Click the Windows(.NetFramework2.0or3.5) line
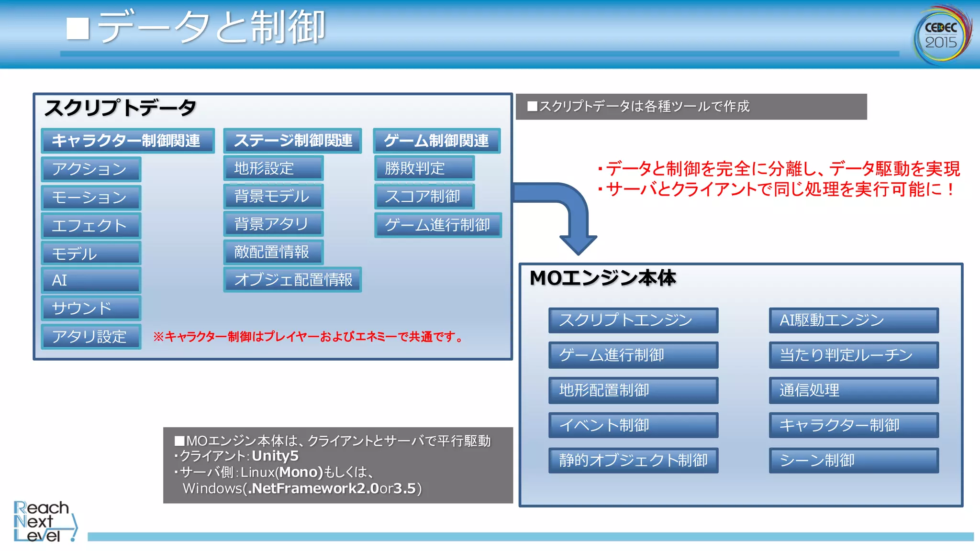 click(x=302, y=488)
